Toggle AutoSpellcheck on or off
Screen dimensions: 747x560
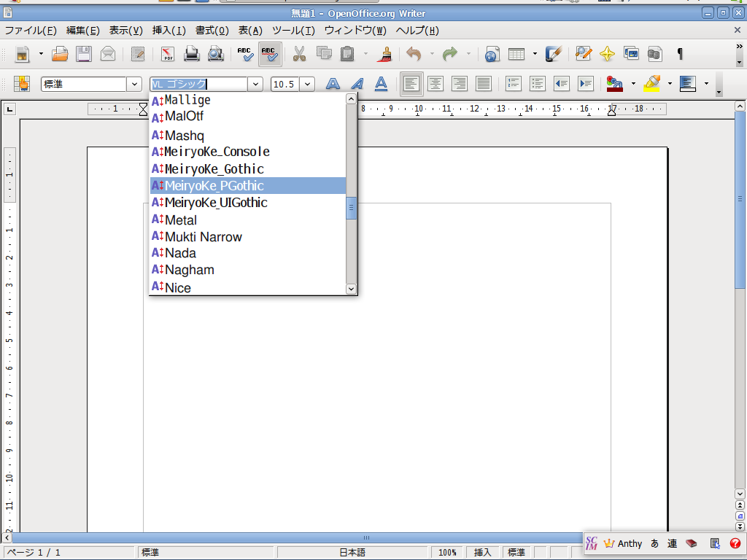[270, 54]
